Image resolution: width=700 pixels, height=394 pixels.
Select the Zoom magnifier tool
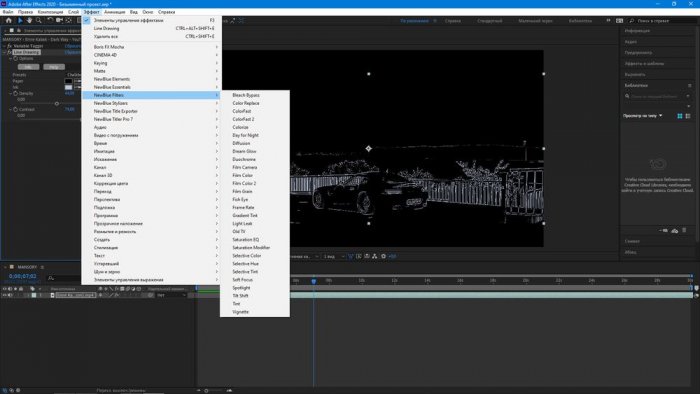tap(39, 21)
